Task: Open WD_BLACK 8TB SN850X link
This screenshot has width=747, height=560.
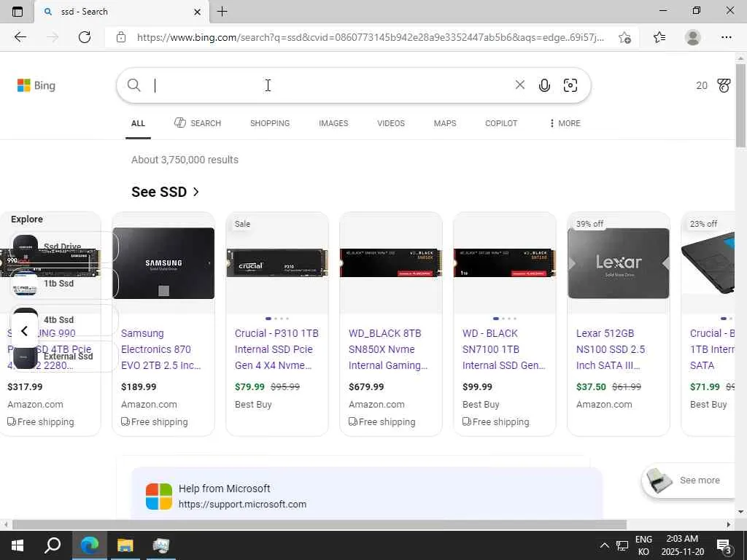Action: tap(388, 349)
